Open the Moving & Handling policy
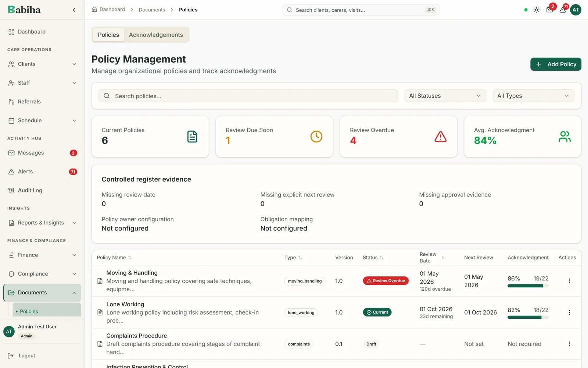This screenshot has height=368, width=588. (x=132, y=273)
